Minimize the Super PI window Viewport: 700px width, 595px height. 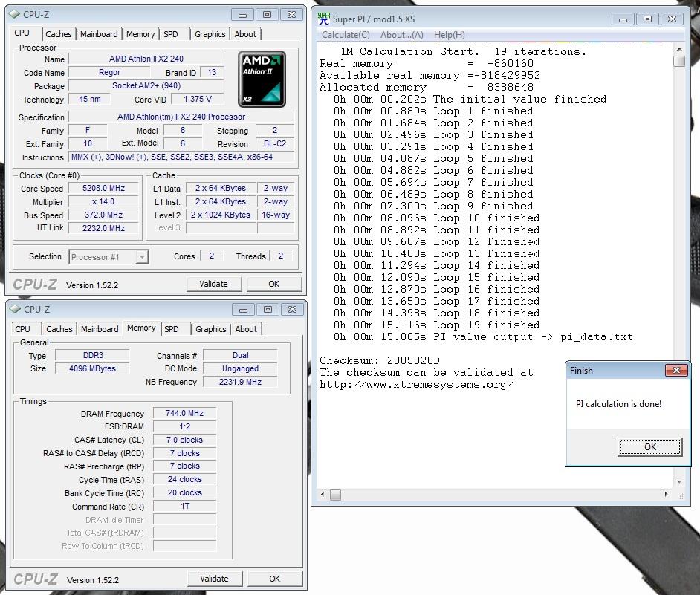point(623,19)
